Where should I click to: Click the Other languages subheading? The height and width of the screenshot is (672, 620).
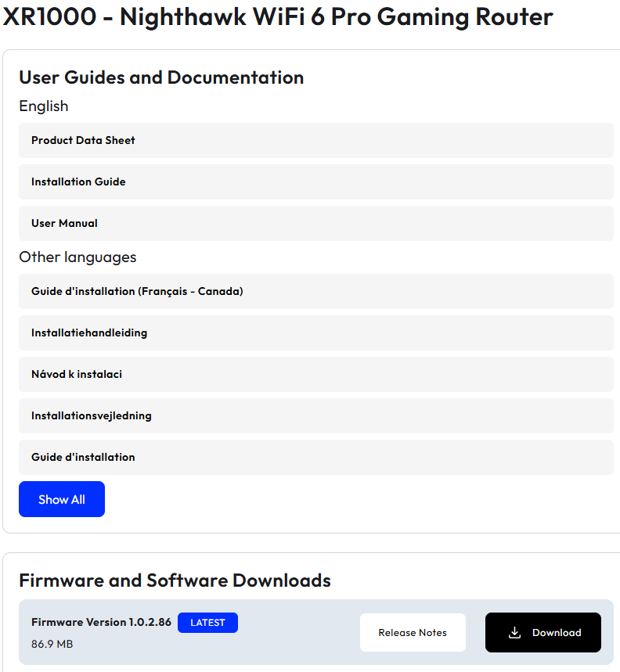[x=77, y=257]
